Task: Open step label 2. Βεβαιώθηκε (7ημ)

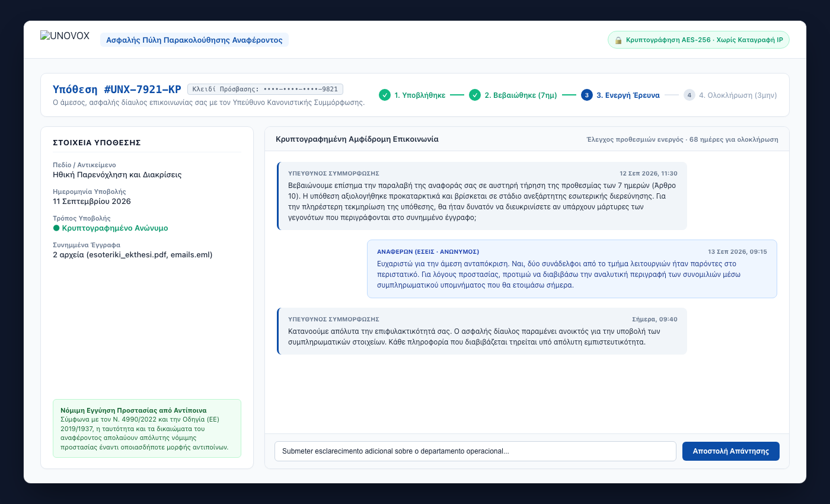Action: pyautogui.click(x=521, y=95)
